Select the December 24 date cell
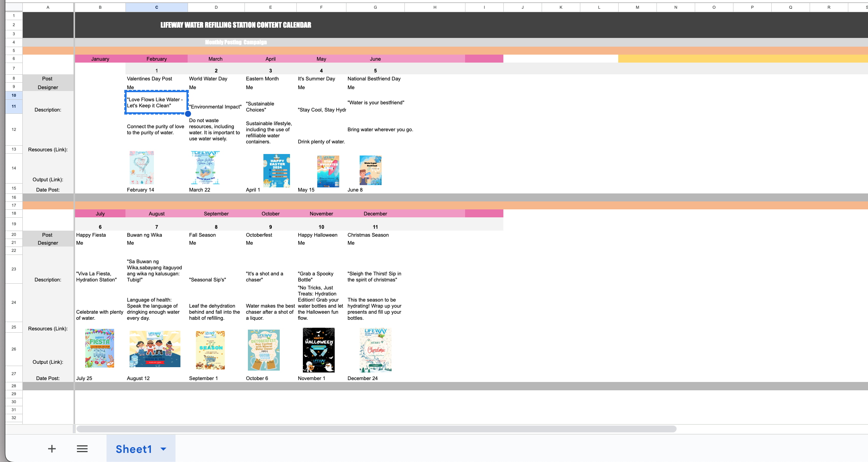Image resolution: width=868 pixels, height=462 pixels. pyautogui.click(x=362, y=378)
